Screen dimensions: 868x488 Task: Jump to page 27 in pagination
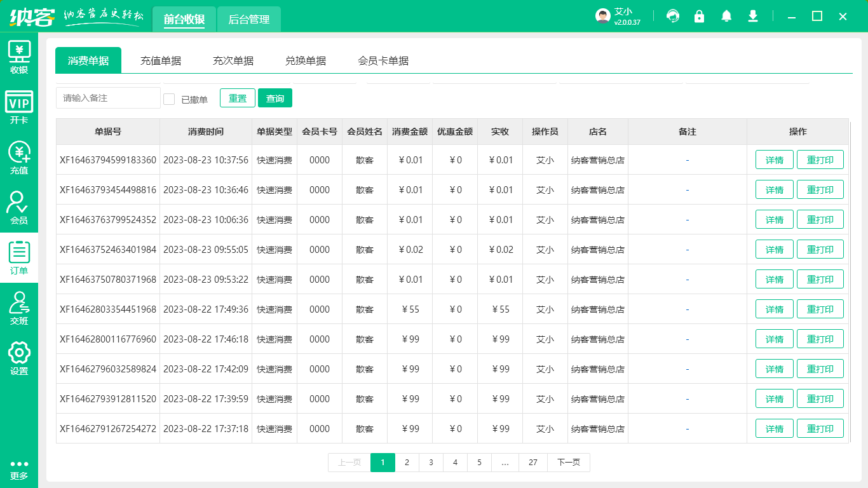(533, 463)
